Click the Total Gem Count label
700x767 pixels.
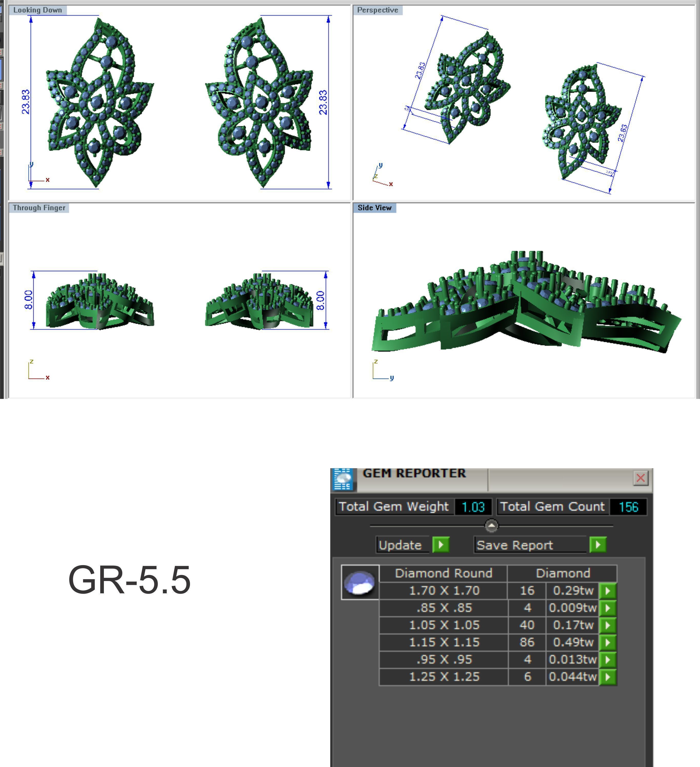(553, 507)
